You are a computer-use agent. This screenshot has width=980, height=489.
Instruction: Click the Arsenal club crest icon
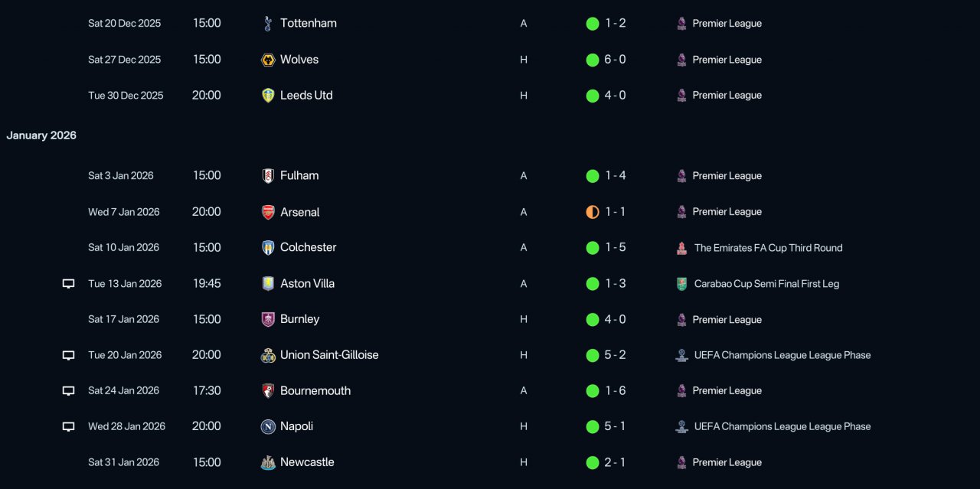(x=267, y=212)
